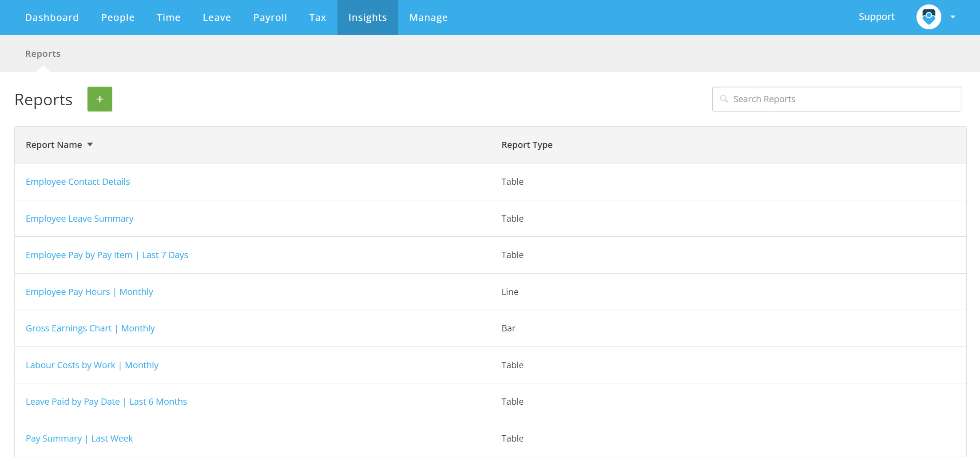Click the 'Line' report type cell
Viewport: 980px width, 470px height.
pos(510,292)
